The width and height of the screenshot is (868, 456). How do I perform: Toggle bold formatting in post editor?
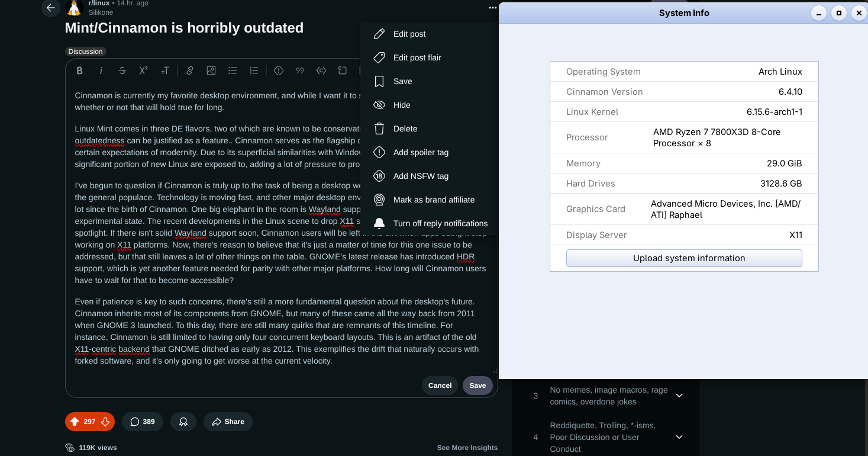click(x=79, y=70)
